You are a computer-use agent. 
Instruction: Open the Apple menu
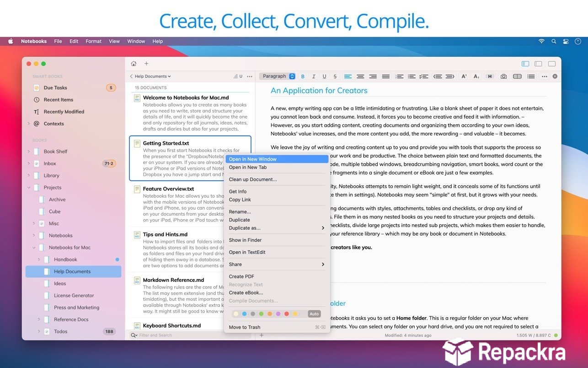tap(10, 41)
